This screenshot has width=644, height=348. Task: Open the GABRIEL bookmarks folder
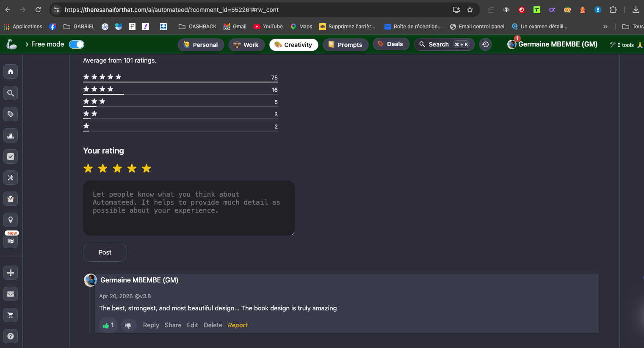79,26
